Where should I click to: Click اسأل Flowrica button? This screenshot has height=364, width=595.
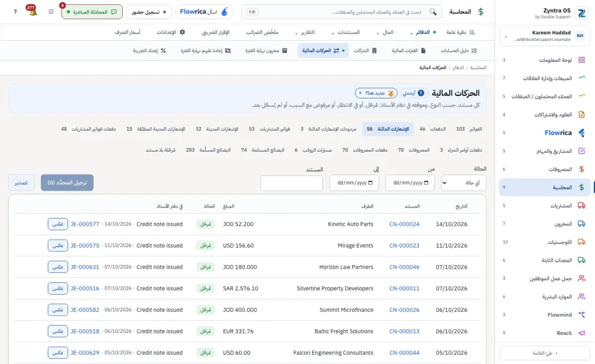204,12
